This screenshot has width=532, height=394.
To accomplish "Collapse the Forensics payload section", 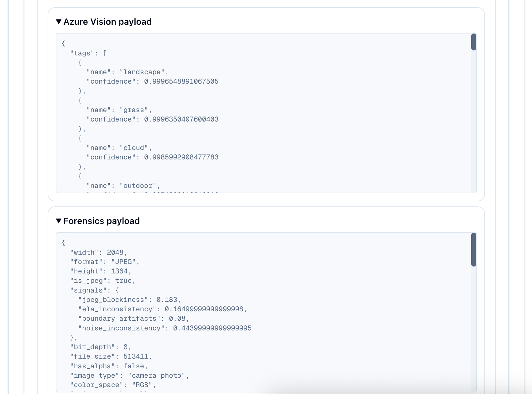I will 98,221.
